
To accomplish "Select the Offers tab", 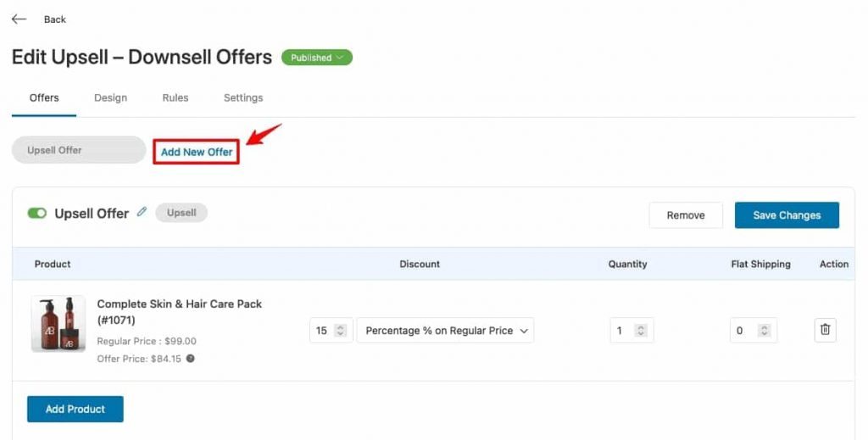I will point(44,98).
